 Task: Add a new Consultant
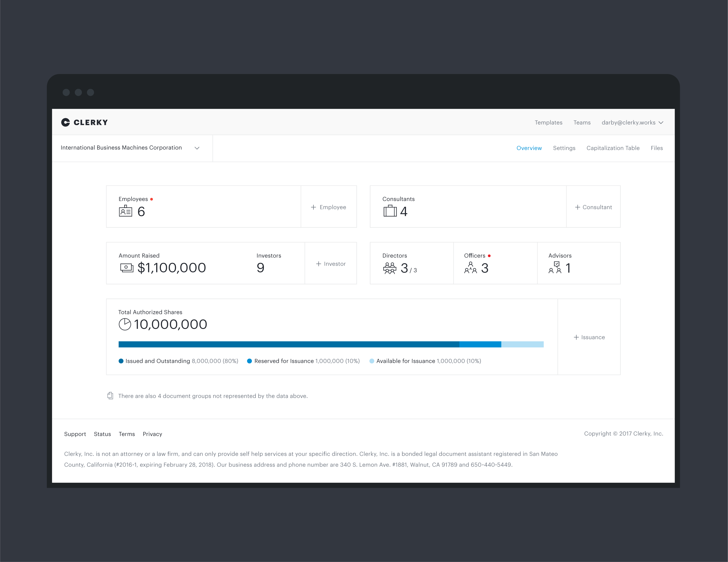(593, 207)
